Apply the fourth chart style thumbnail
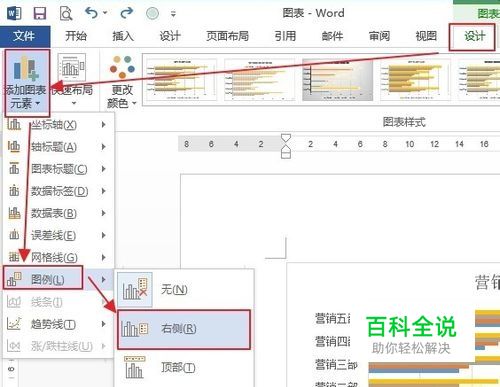This screenshot has width=500, height=387. point(415,80)
